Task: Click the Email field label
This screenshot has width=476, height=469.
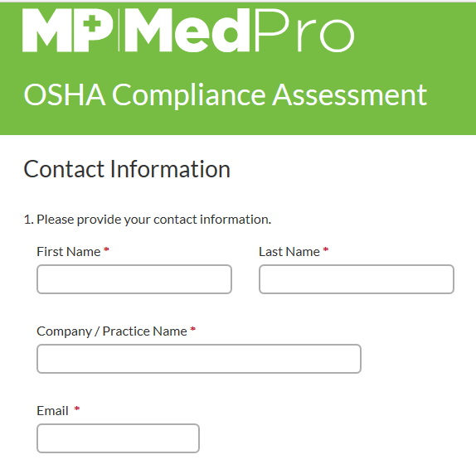Action: (52, 411)
